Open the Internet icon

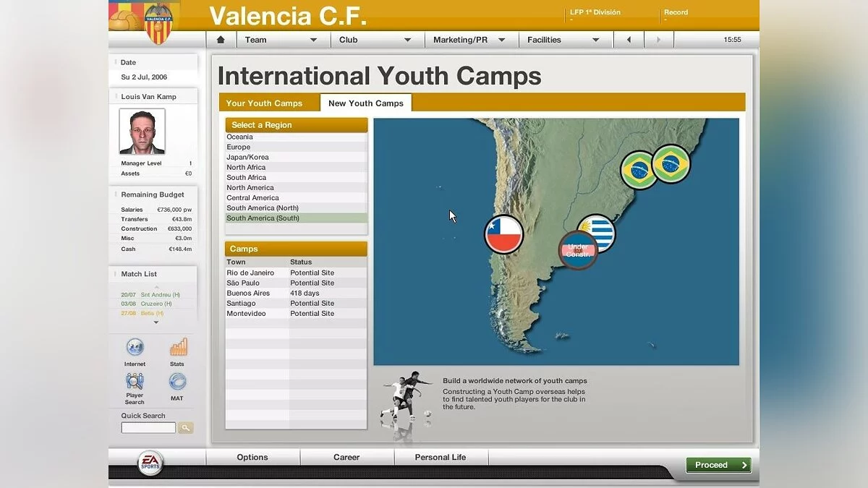coord(135,347)
